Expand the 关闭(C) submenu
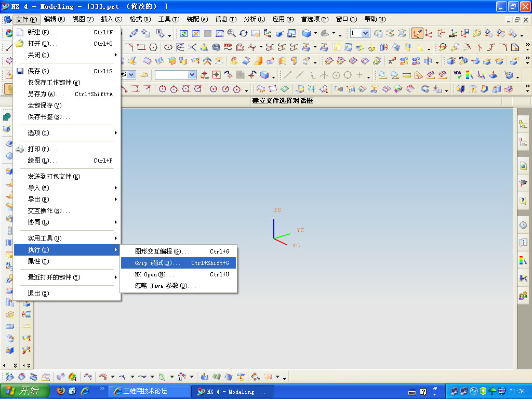 coord(67,55)
